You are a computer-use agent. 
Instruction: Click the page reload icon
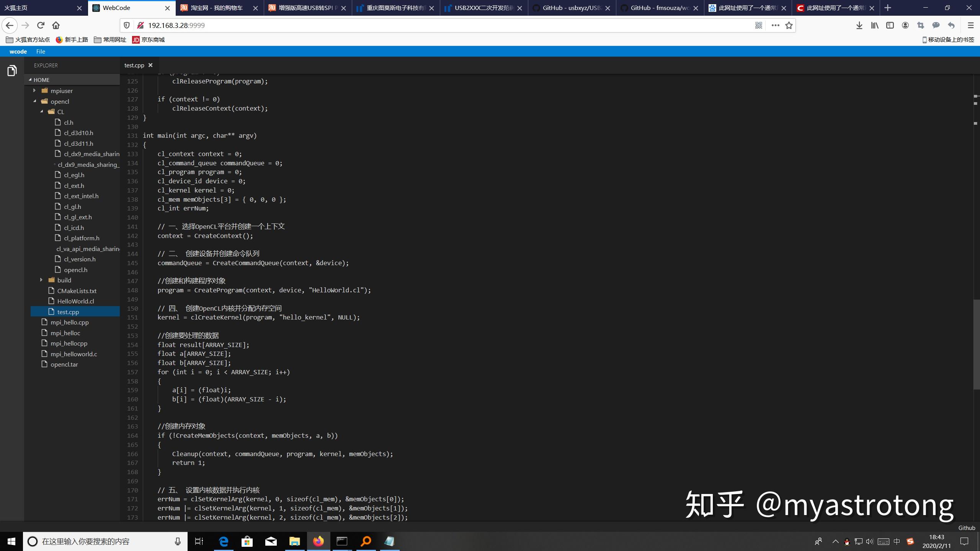click(x=41, y=25)
